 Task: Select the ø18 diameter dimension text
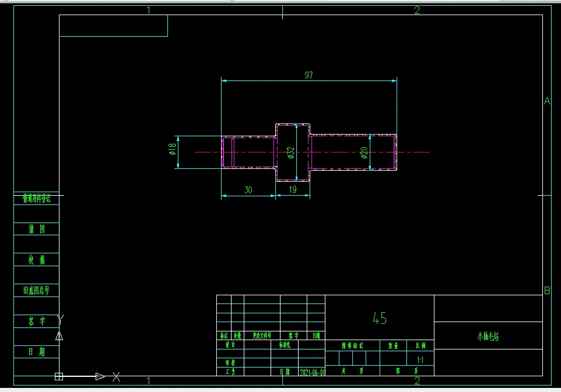[x=173, y=149]
